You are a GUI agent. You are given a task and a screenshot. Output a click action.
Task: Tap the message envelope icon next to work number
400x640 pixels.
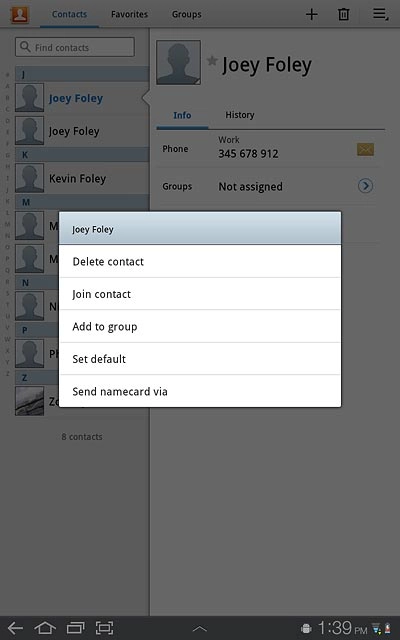(x=365, y=149)
